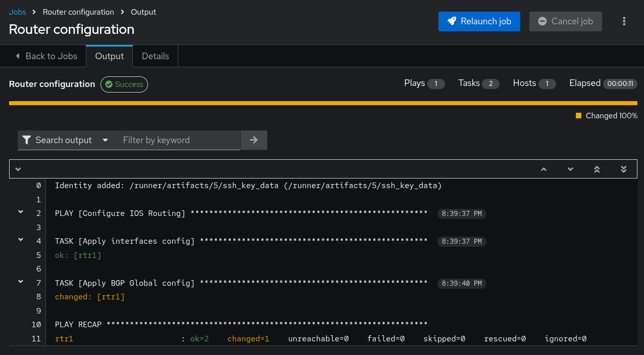Click the Hosts count badge
This screenshot has width=644, height=355.
point(547,84)
